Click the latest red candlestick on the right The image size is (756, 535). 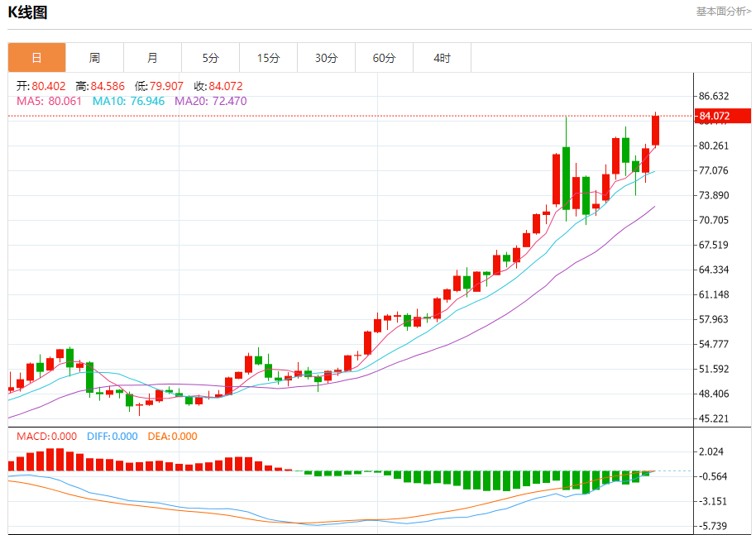click(655, 131)
